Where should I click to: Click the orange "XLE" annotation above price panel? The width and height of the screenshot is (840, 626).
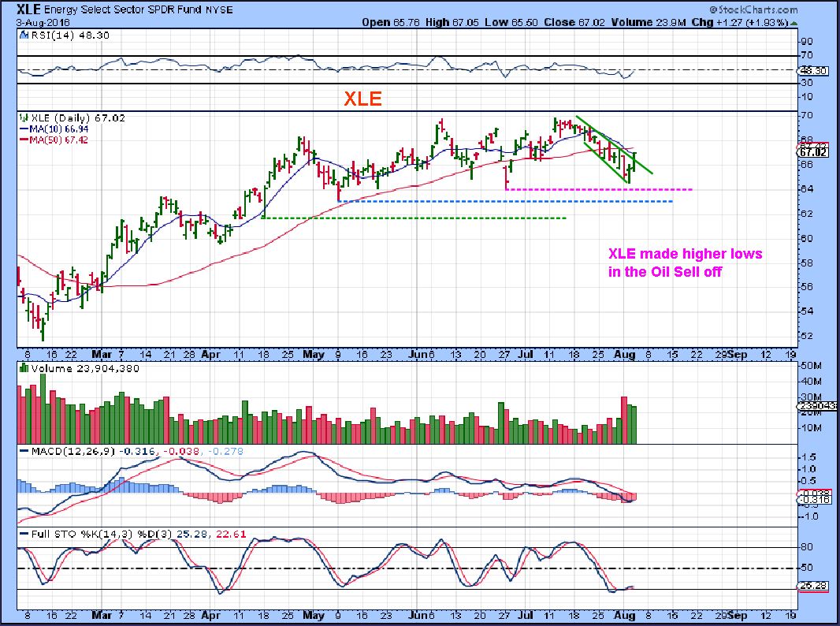(x=362, y=99)
